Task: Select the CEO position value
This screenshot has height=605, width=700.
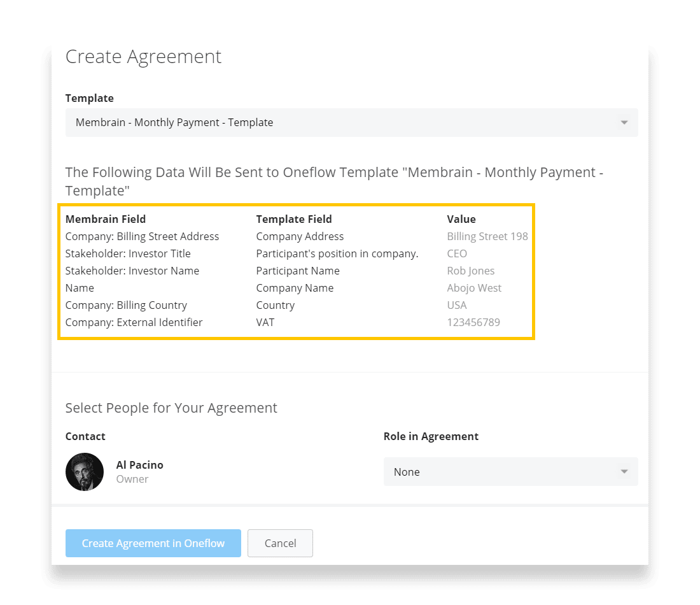Action: (457, 253)
